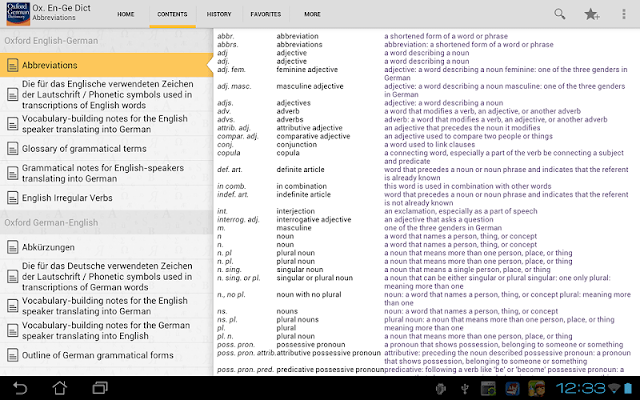Click the 'adj. masc.' abbreviation entry

(x=234, y=86)
